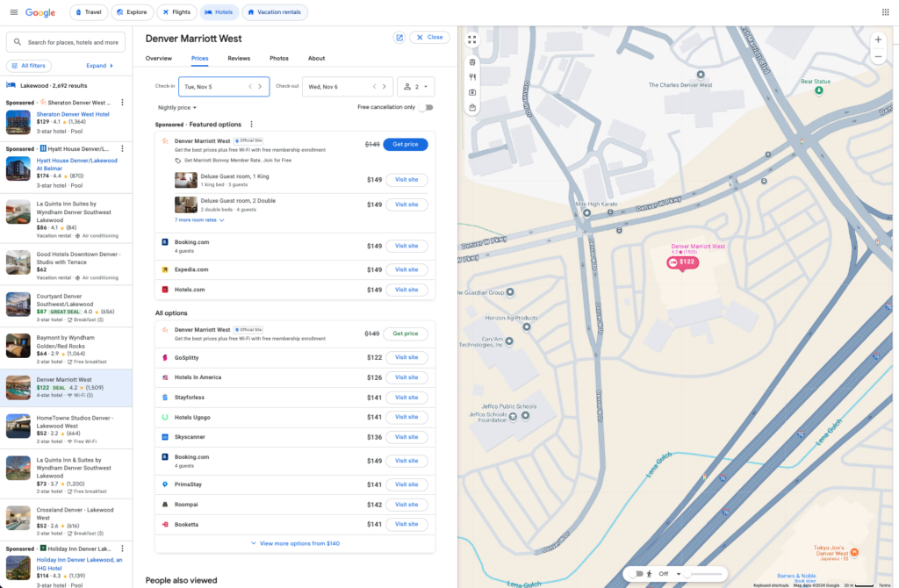This screenshot has height=588, width=899.
Task: Expand 7 more room rates
Action: pyautogui.click(x=199, y=220)
